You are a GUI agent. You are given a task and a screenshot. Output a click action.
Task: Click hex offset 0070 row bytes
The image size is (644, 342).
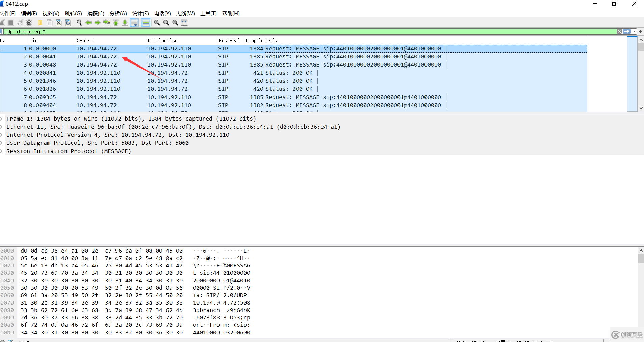(x=101, y=303)
